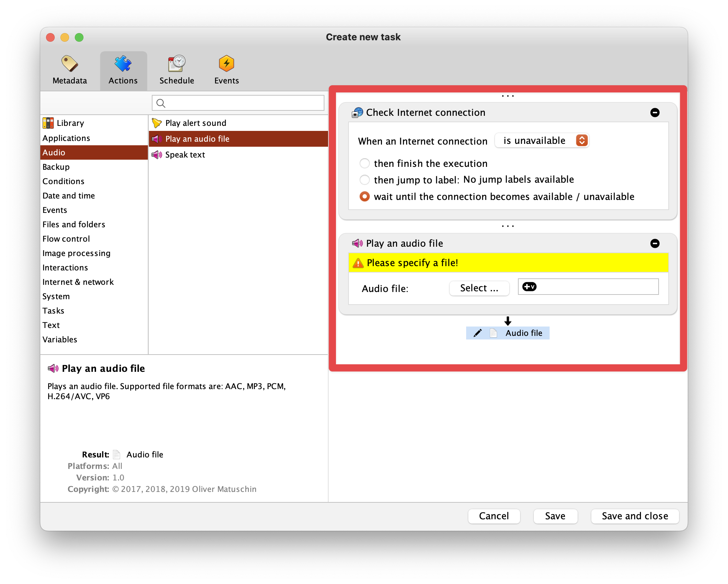This screenshot has width=728, height=584.
Task: Remove the Play an audio file action
Action: [655, 243]
